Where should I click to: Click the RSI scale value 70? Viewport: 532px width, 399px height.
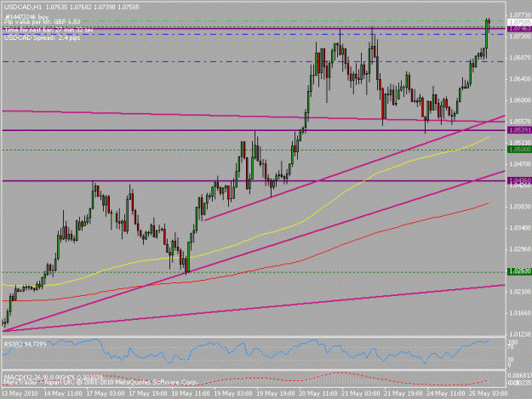click(x=511, y=347)
